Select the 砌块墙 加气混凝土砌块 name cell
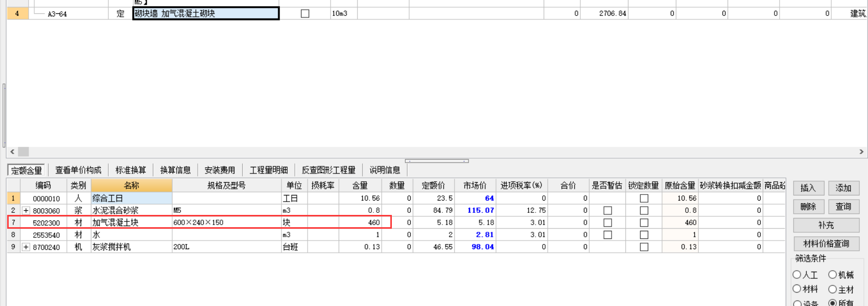868x306 pixels. tap(206, 14)
